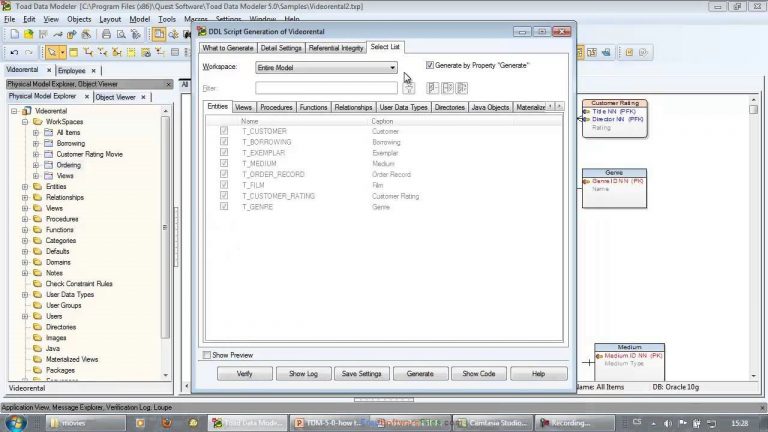Open the Relationships sub-tab in dialog
Image resolution: width=768 pixels, height=432 pixels.
pyautogui.click(x=353, y=107)
